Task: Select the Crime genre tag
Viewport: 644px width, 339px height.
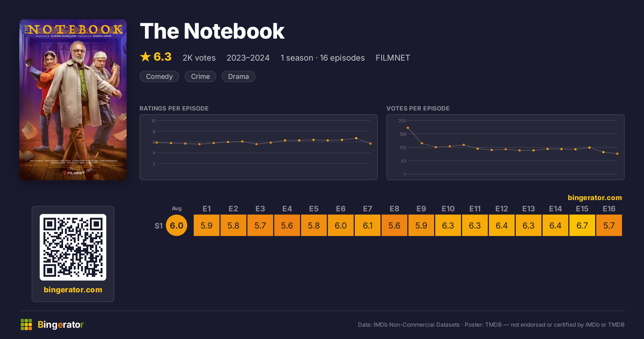Action: coord(200,76)
